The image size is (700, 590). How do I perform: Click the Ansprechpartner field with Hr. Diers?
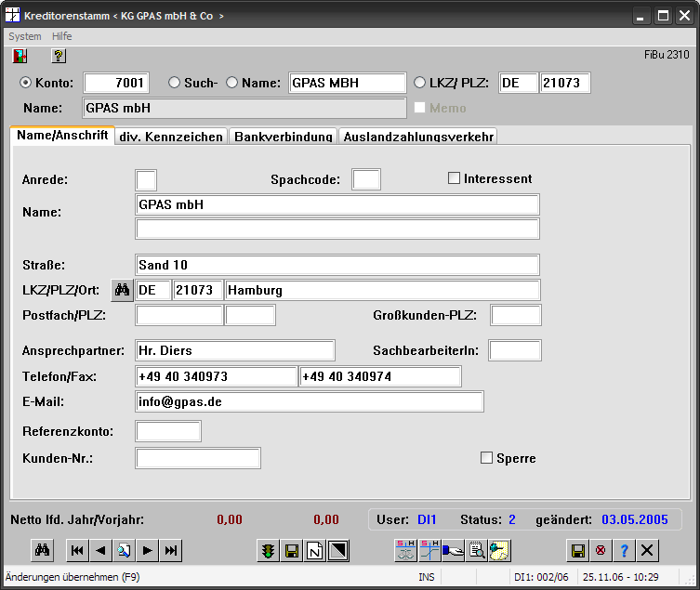234,350
